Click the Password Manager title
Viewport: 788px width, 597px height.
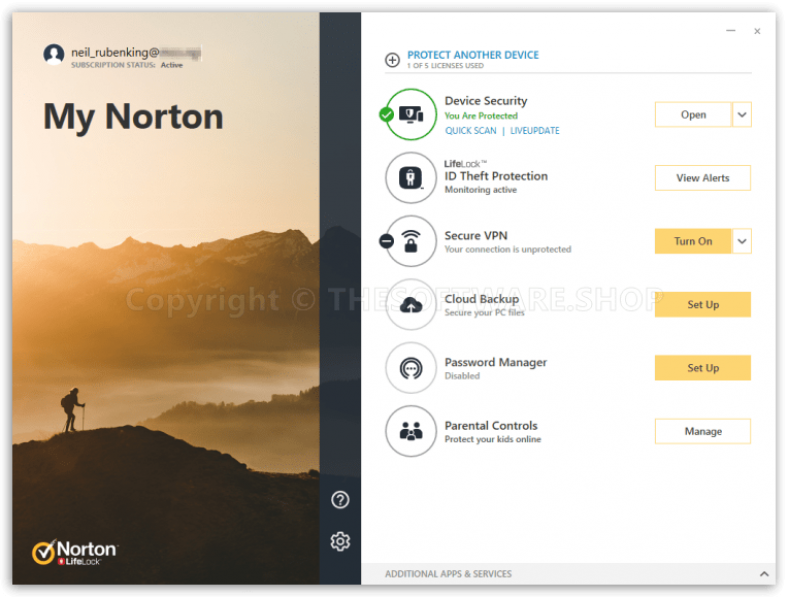tap(496, 362)
